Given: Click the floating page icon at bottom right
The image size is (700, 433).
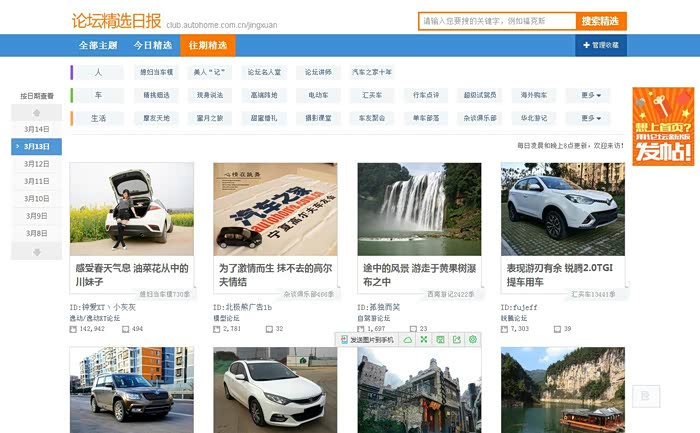Looking at the screenshot, I should click(645, 396).
